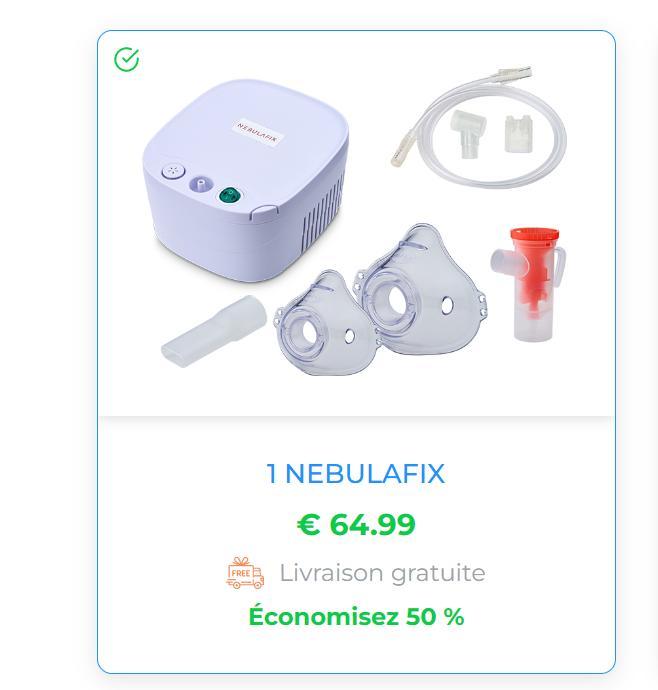Click the power button on the nebulizer
Screen dimensions: 658x690
click(x=173, y=171)
